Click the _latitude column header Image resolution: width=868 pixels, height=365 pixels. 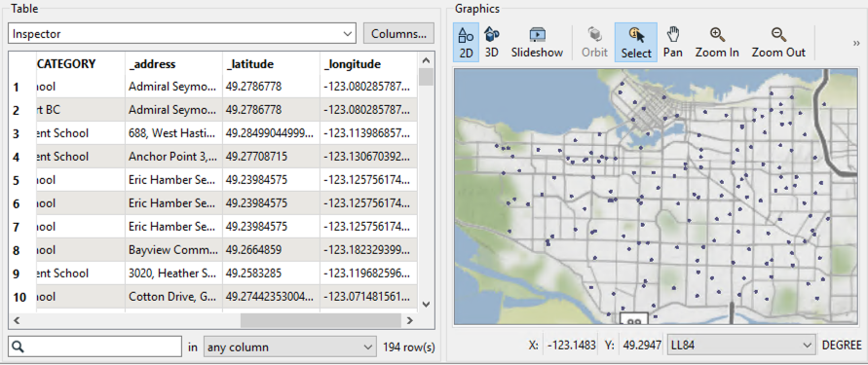(x=271, y=64)
